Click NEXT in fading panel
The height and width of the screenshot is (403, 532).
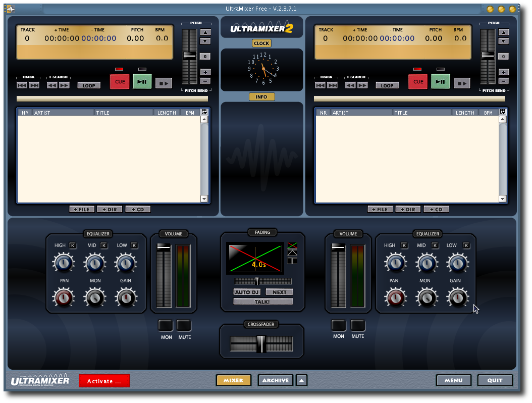pyautogui.click(x=279, y=292)
